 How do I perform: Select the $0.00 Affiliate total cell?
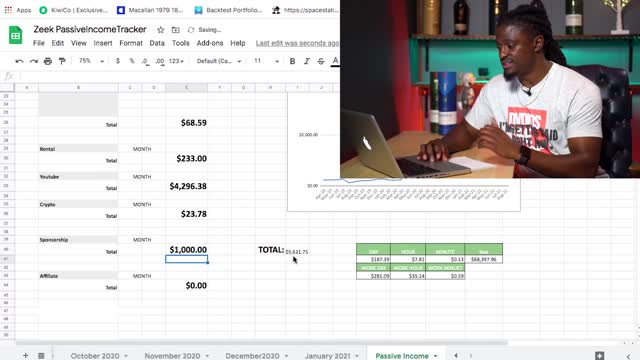pos(187,285)
